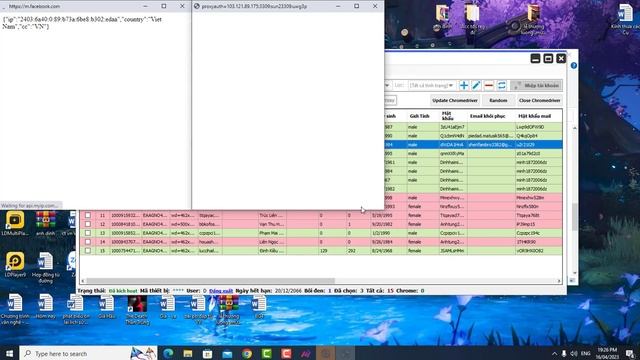Viewport: 640px width, 360px height.
Task: Select the blue highlighted account row
Action: click(x=473, y=144)
